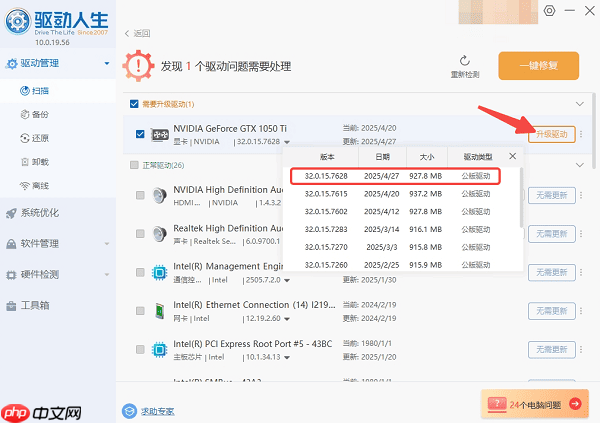Viewport: 600px width, 423px height.
Task: Click the 一键修复 orange button
Action: [538, 66]
